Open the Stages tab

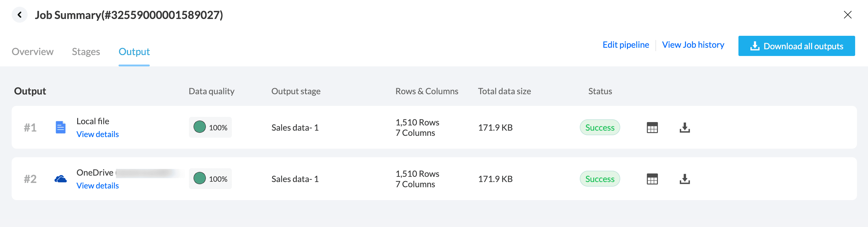[x=86, y=51]
